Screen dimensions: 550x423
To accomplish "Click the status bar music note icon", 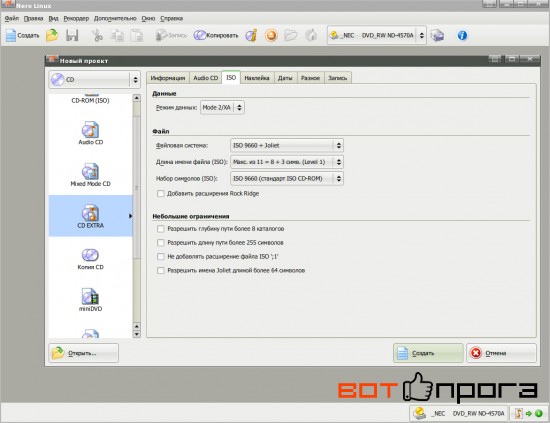I will tap(519, 414).
